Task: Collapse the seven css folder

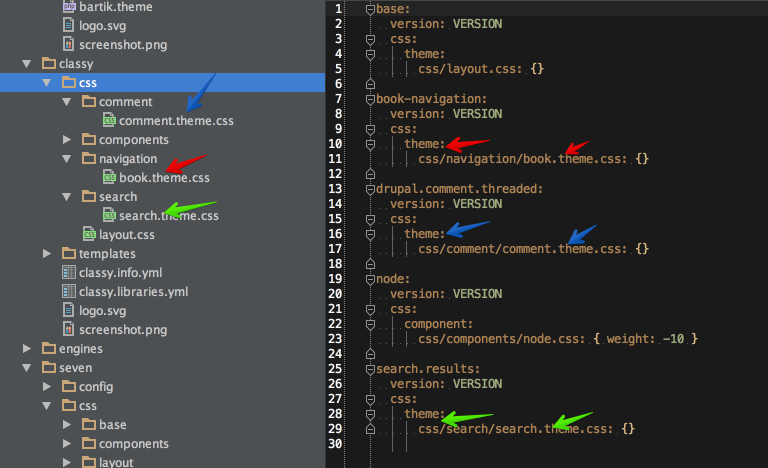Action: [47, 406]
